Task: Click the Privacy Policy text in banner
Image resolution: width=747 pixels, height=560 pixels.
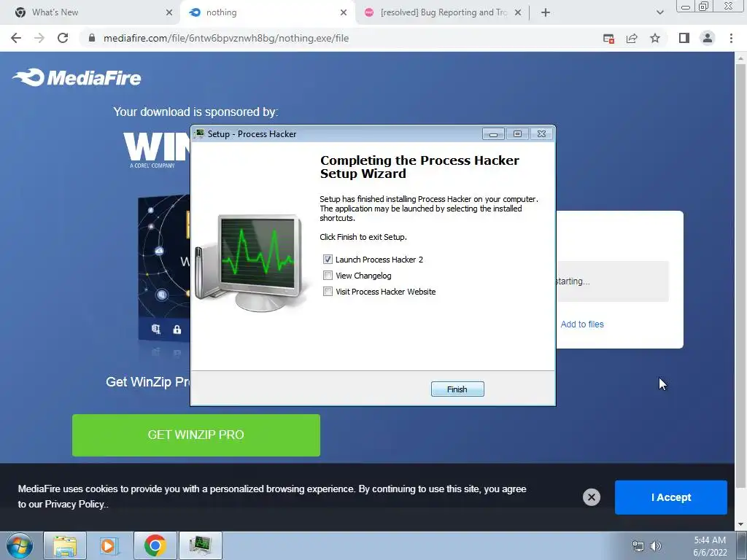Action: tap(74, 505)
